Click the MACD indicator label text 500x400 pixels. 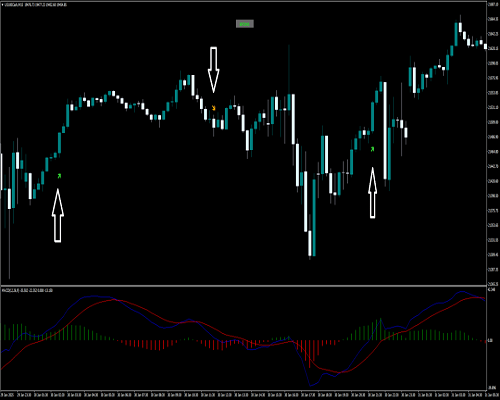pyautogui.click(x=27, y=290)
